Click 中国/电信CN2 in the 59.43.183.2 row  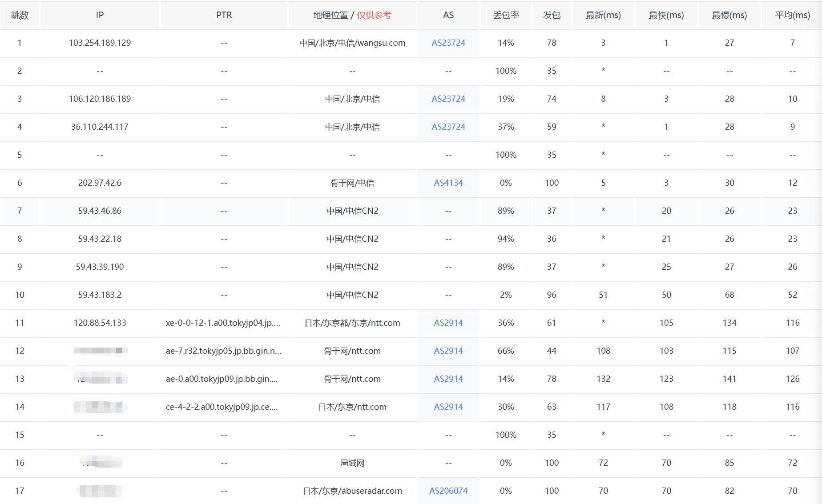[x=352, y=295]
